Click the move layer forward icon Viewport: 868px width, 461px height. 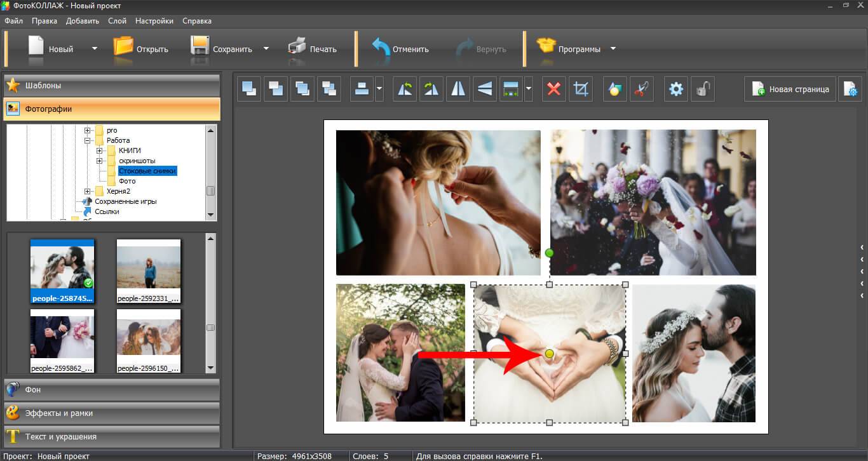point(303,89)
